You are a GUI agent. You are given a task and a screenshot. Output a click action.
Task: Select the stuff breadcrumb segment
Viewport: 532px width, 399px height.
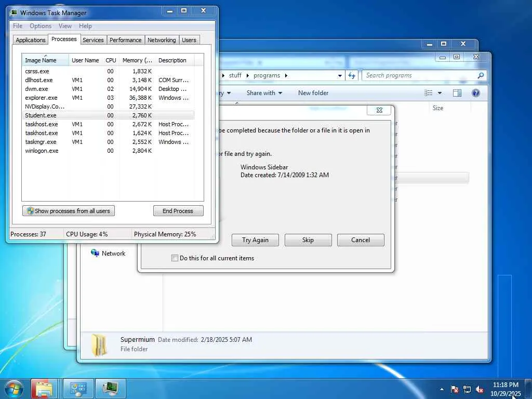coord(235,75)
